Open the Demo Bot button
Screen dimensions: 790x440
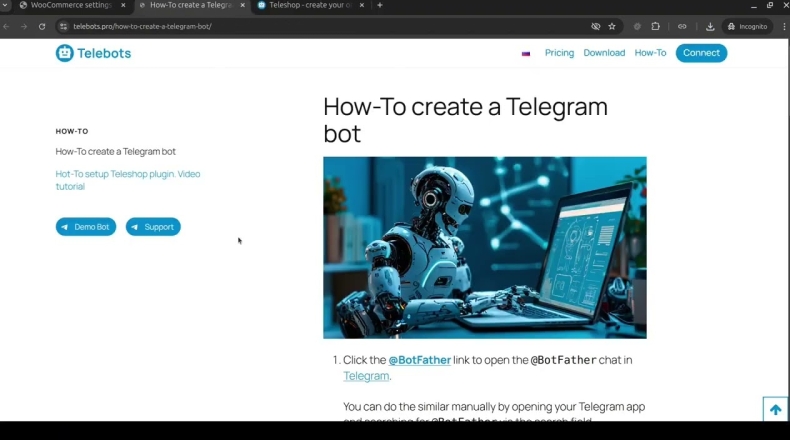86,227
